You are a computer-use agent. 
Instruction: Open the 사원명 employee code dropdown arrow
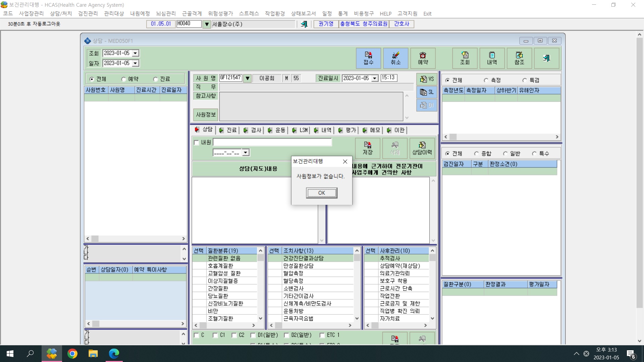pyautogui.click(x=247, y=78)
